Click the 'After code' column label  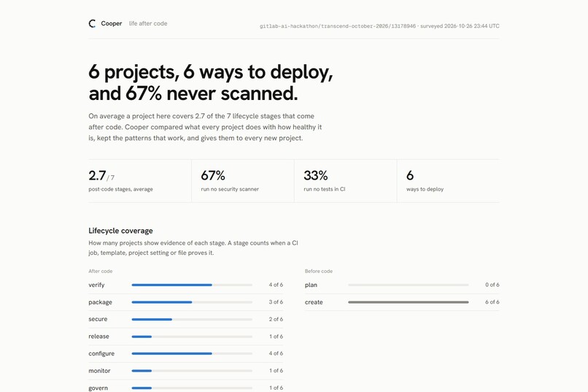click(x=101, y=272)
